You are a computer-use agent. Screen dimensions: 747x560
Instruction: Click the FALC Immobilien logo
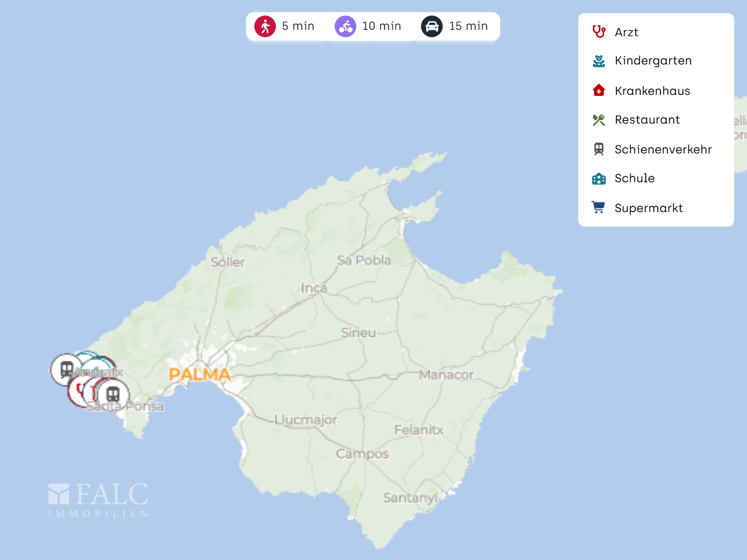98,500
